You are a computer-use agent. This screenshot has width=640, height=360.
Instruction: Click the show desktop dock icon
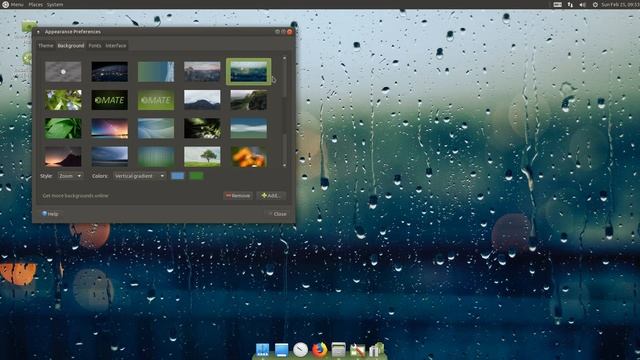[x=281, y=349]
